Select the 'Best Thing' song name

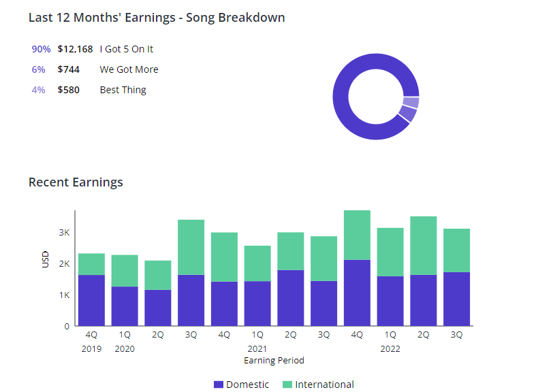pyautogui.click(x=123, y=90)
